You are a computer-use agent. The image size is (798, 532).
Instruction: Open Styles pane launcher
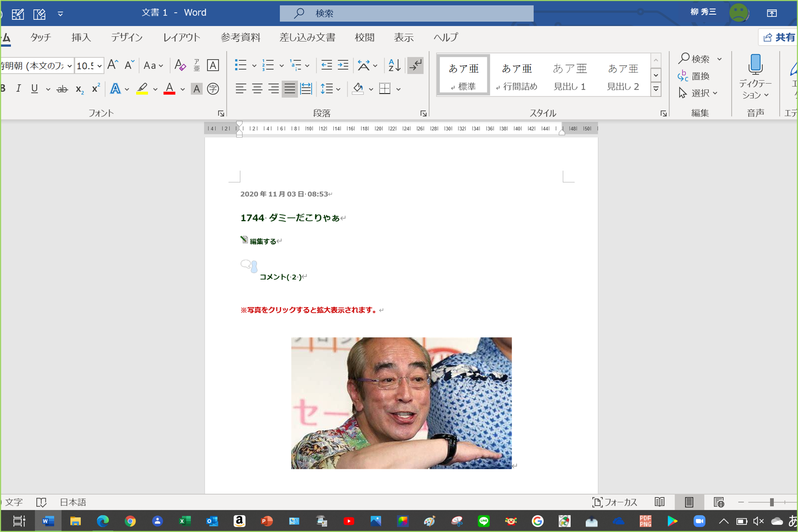(x=664, y=113)
